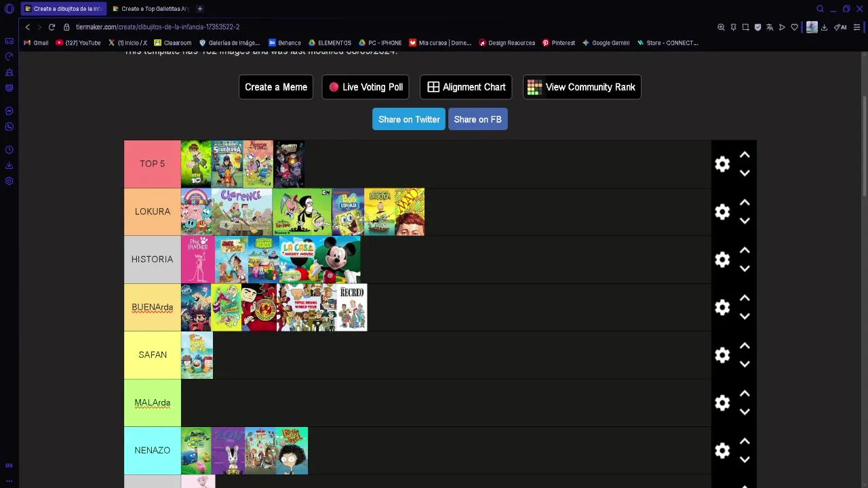868x488 pixels.
Task: Open the tab search icon in title bar
Action: click(820, 9)
